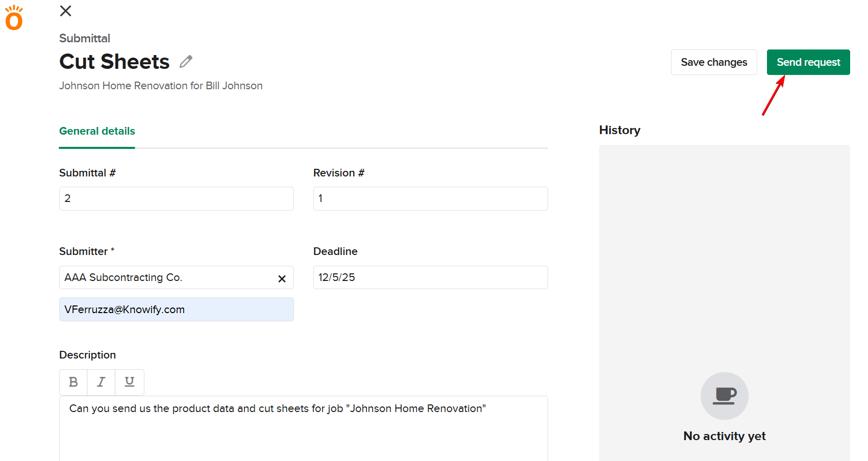Screen dimensions: 868x461
Task: Switch to the General details tab
Action: pyautogui.click(x=97, y=131)
